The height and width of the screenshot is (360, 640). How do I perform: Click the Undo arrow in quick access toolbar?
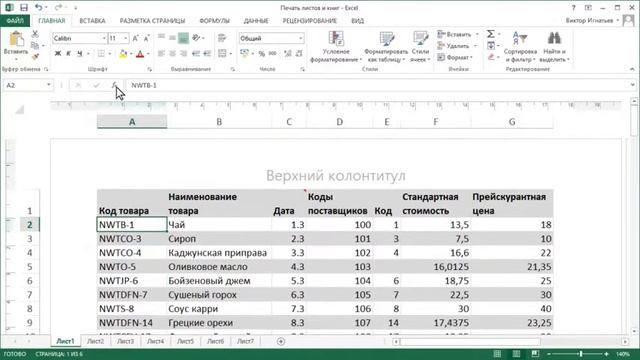click(38, 8)
